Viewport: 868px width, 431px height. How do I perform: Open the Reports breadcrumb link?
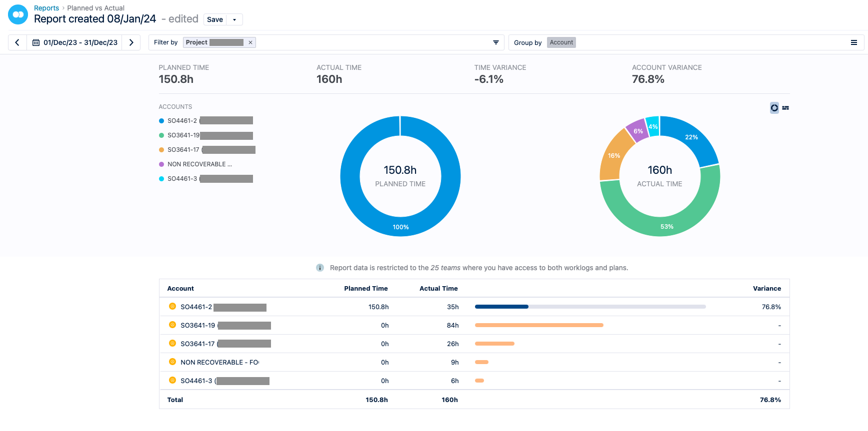pyautogui.click(x=46, y=8)
